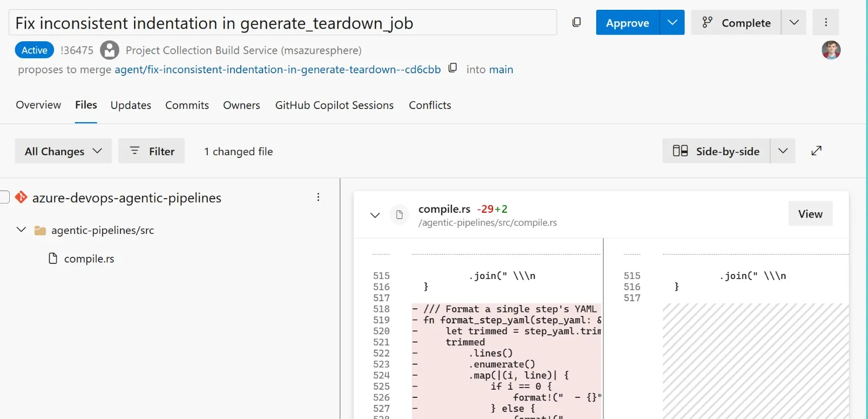Click the side-by-side layout icon

680,151
